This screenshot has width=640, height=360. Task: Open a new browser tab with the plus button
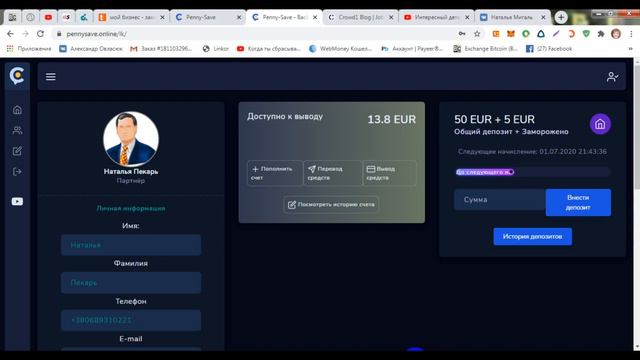tap(561, 18)
